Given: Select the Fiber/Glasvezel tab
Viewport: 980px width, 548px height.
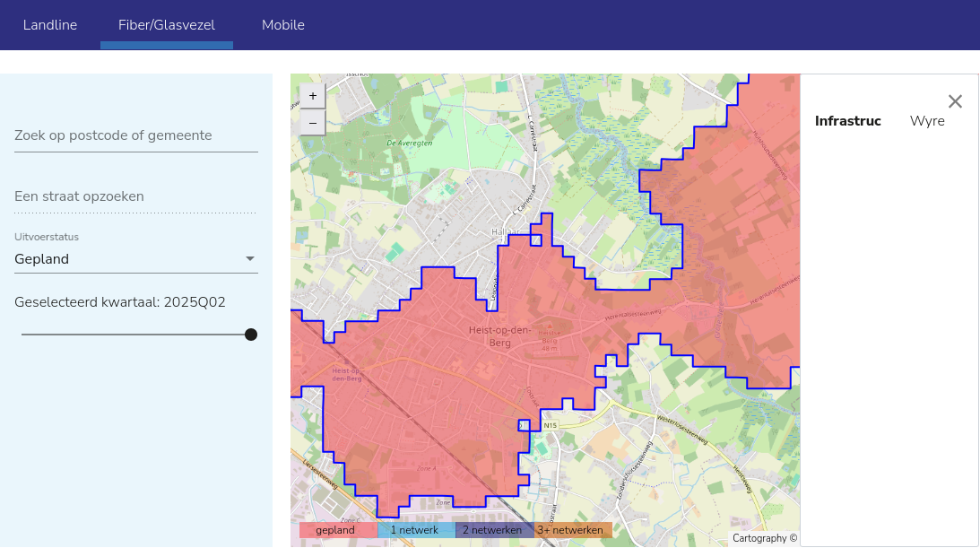Looking at the screenshot, I should (167, 25).
